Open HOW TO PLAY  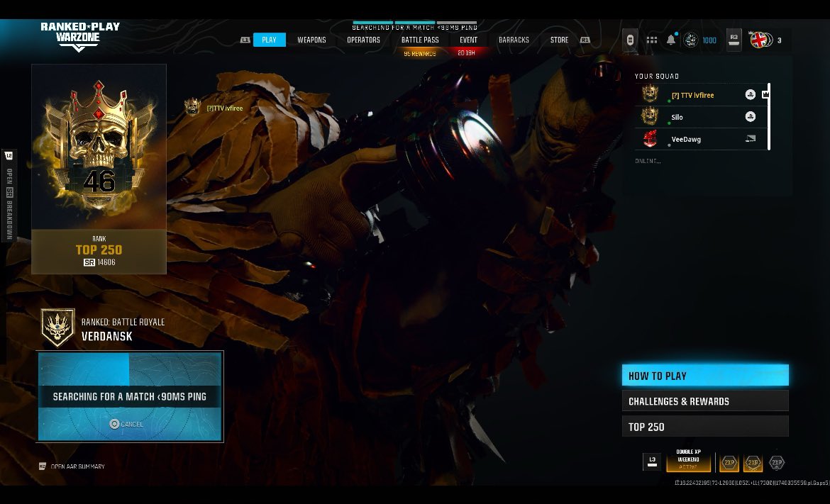(705, 376)
